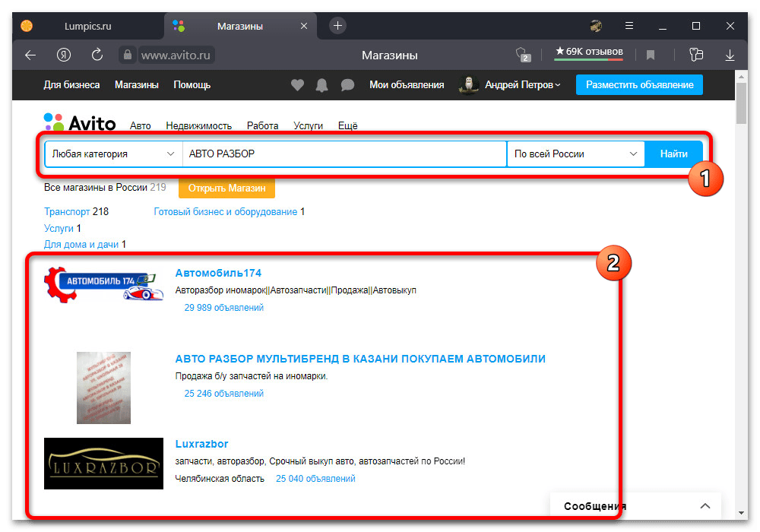Open the messages chat bubble icon
This screenshot has width=760, height=532.
(347, 85)
